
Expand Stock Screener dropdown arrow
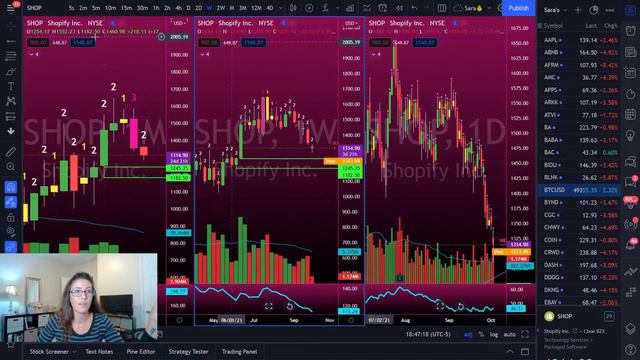click(x=74, y=351)
